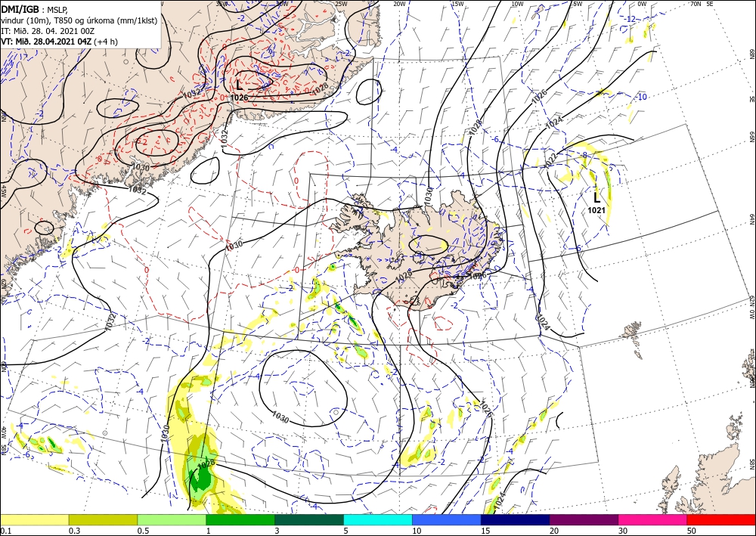This screenshot has height=536, width=756.
Task: Click the '0.5' legend value
Action: (142, 531)
